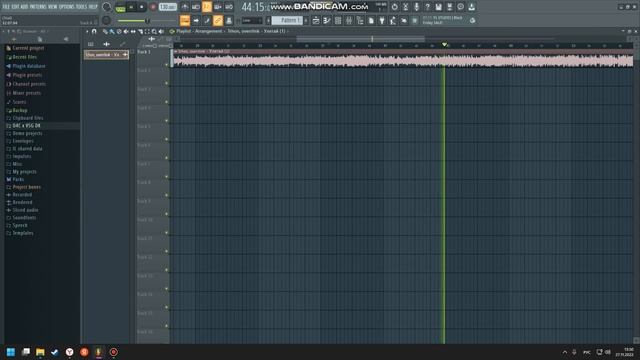
Task: Click the green playhead marker on timeline
Action: coord(444,44)
